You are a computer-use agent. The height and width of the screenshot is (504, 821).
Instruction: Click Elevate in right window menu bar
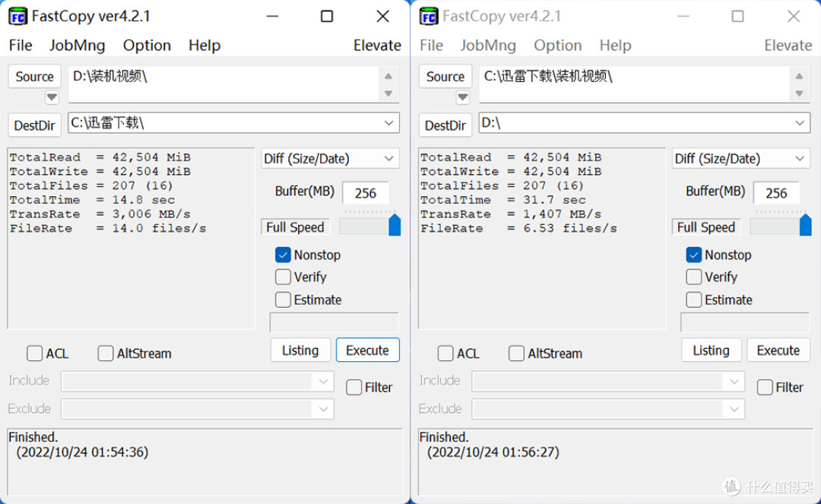coord(788,46)
